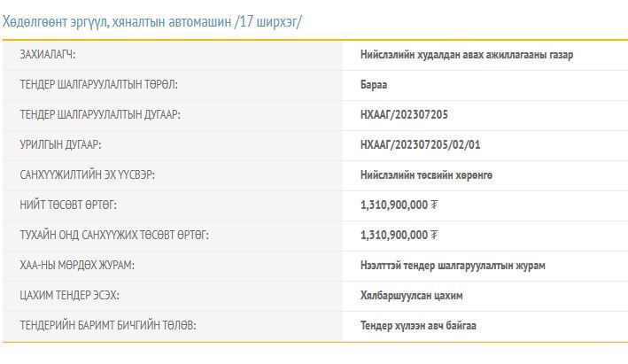Select ТЕНДЕР ШАЛГАРУУЛАЛТЫН ДУГААР label
The height and width of the screenshot is (364, 628).
click(101, 114)
